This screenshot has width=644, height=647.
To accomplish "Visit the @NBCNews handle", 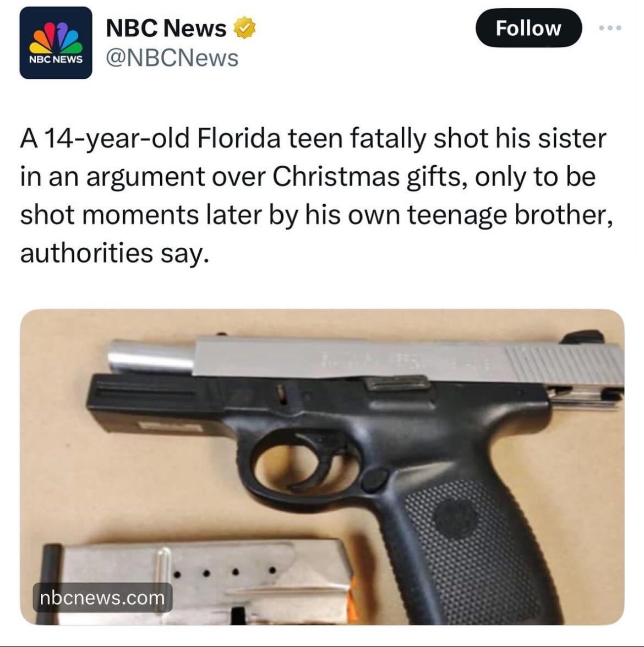I will coord(172,58).
